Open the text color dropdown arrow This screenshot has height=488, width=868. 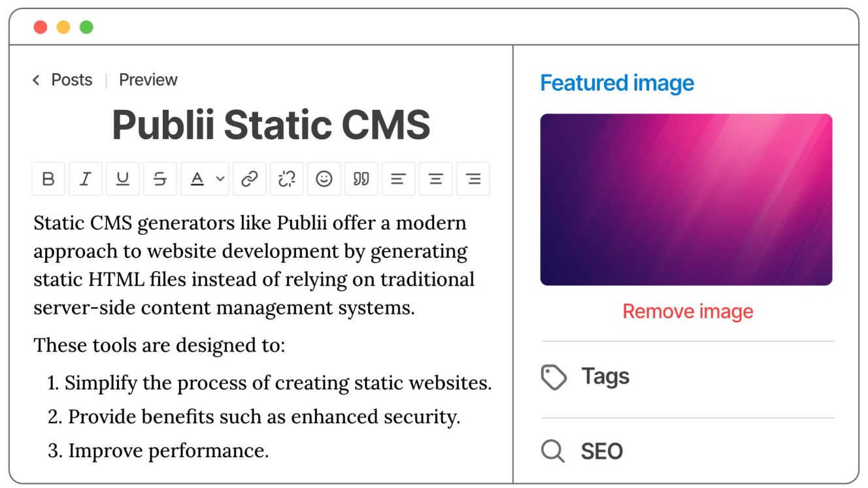pyautogui.click(x=220, y=179)
